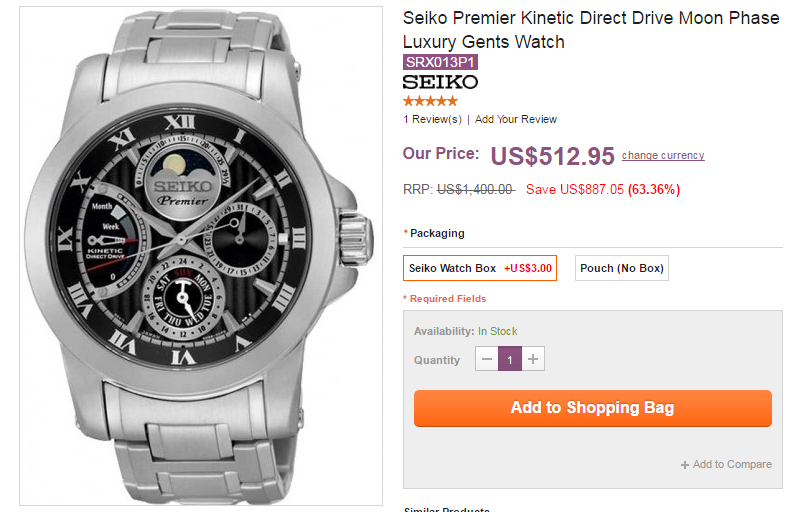This screenshot has width=787, height=512.
Task: Click the crossed-out RRP US$1,400.00 price
Action: pyautogui.click(x=475, y=189)
